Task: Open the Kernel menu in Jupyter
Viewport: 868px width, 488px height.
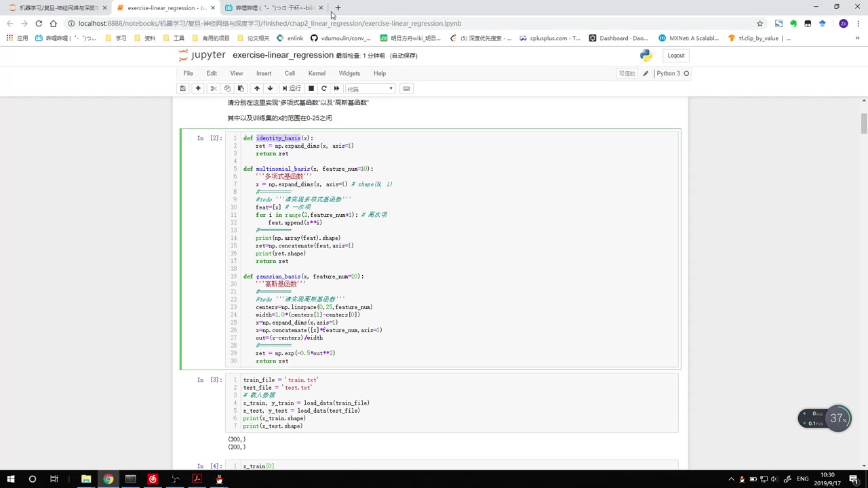Action: pos(317,73)
